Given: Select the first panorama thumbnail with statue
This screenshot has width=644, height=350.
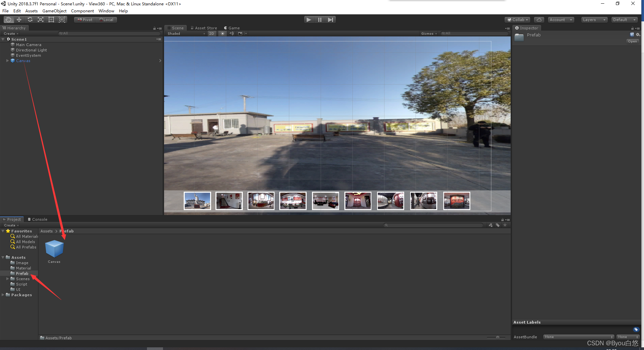Looking at the screenshot, I should [x=197, y=201].
